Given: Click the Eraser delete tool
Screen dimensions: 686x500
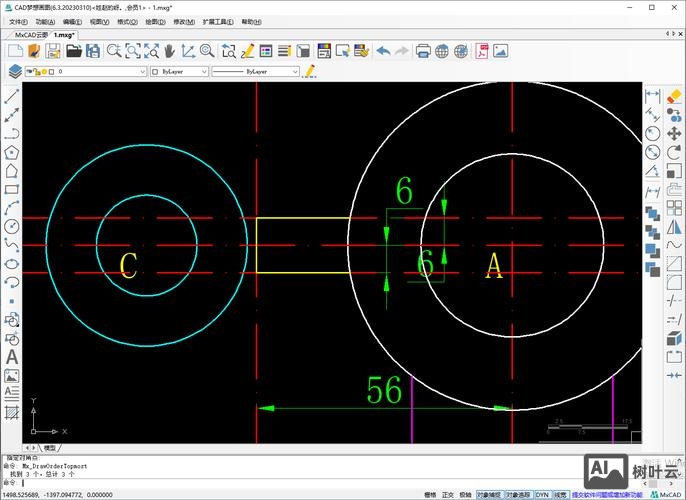Looking at the screenshot, I should tap(673, 96).
